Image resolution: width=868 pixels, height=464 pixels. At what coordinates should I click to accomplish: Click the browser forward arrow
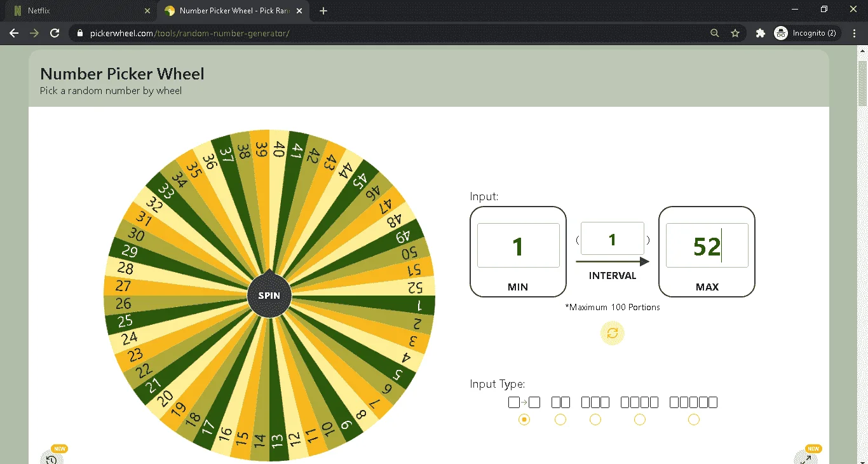click(34, 33)
